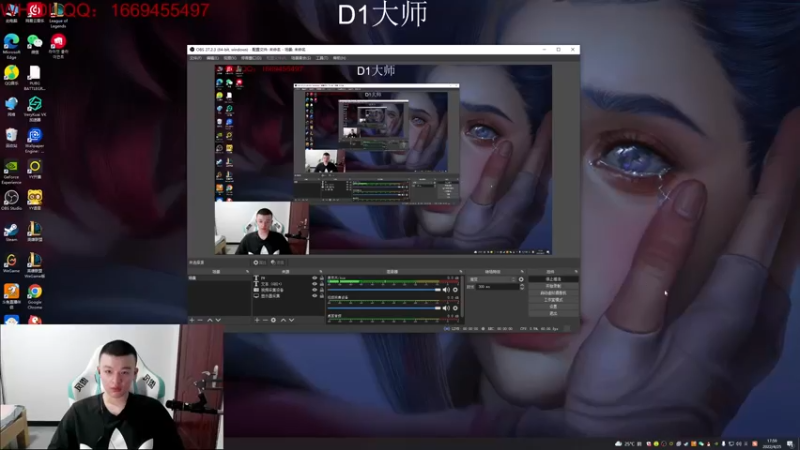Open the scene transition type dropdown
Screen dimensions: 800x450
tap(492, 280)
